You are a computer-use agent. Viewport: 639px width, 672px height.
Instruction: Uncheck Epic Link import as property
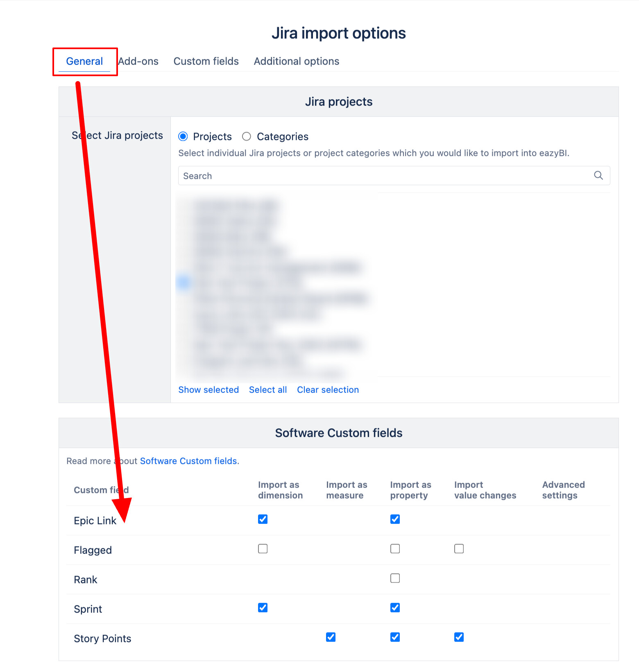(x=395, y=519)
